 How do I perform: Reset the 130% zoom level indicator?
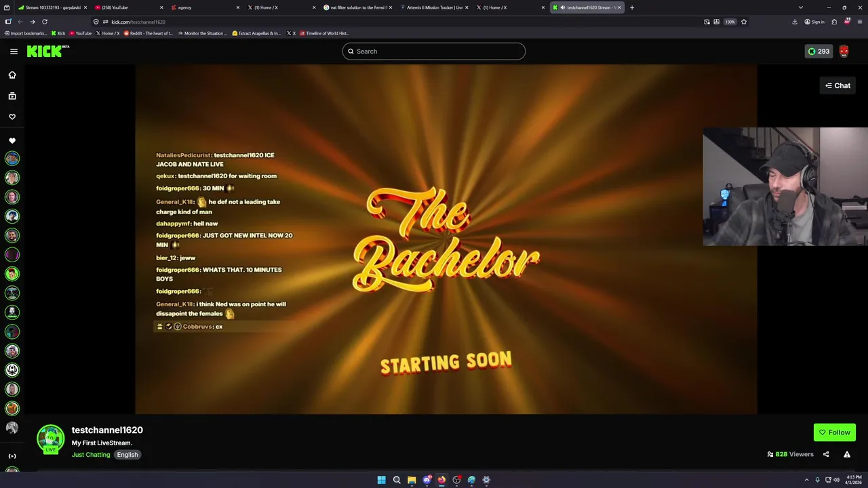[x=730, y=22]
